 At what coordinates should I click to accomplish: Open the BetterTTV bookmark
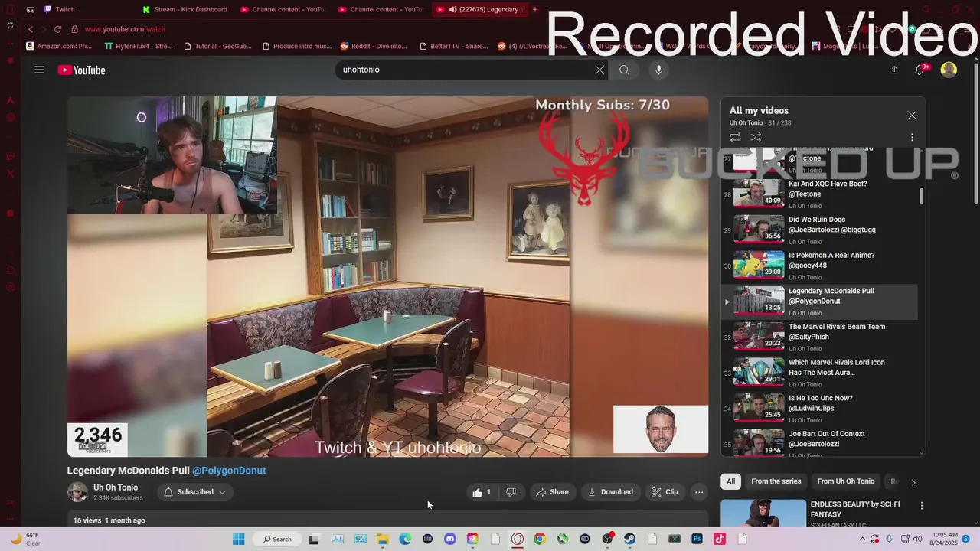tap(453, 46)
